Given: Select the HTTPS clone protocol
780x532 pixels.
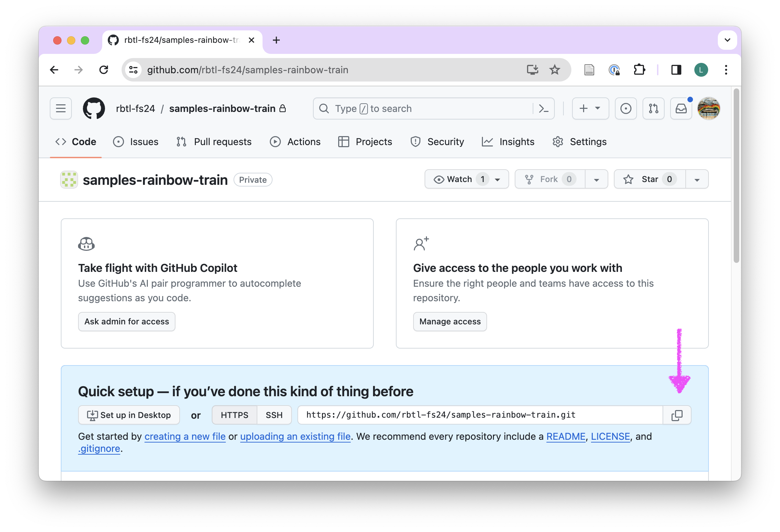Looking at the screenshot, I should click(235, 415).
